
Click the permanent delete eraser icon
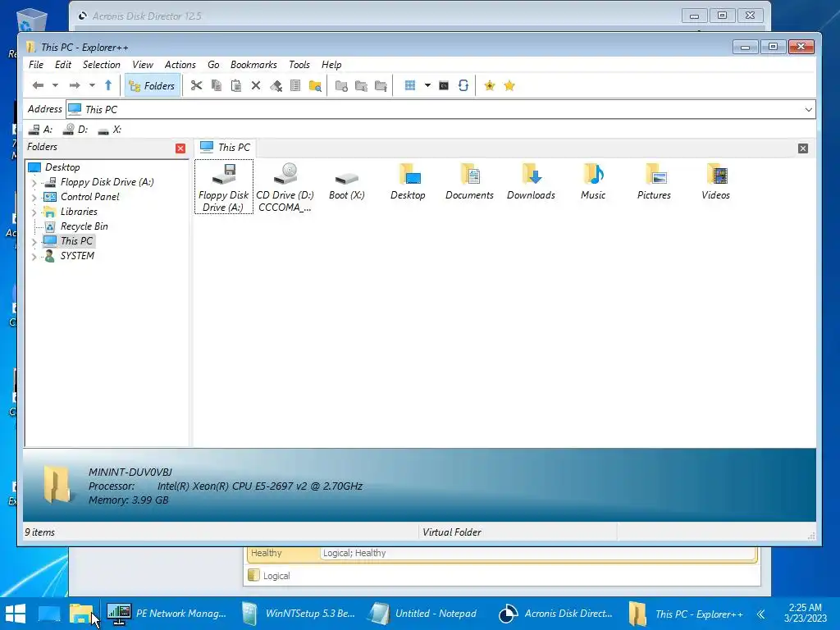[x=276, y=85]
